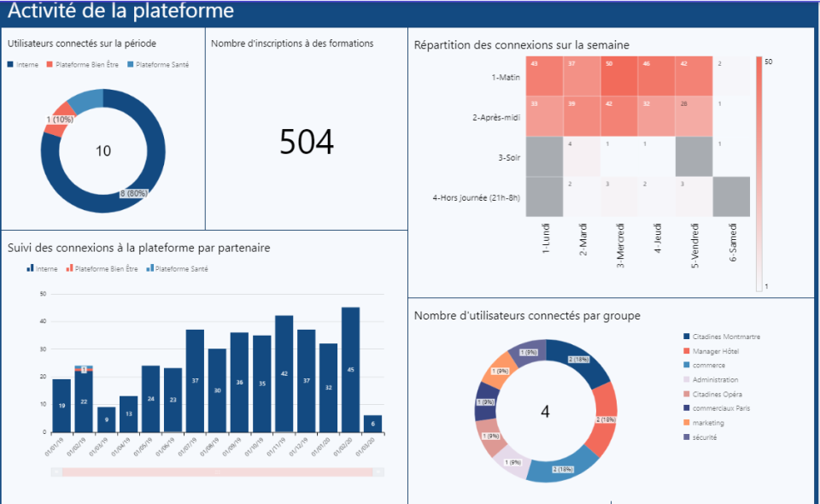The height and width of the screenshot is (504, 820).
Task: Click the pink horizontal scrollbar under bar chart
Action: click(218, 472)
